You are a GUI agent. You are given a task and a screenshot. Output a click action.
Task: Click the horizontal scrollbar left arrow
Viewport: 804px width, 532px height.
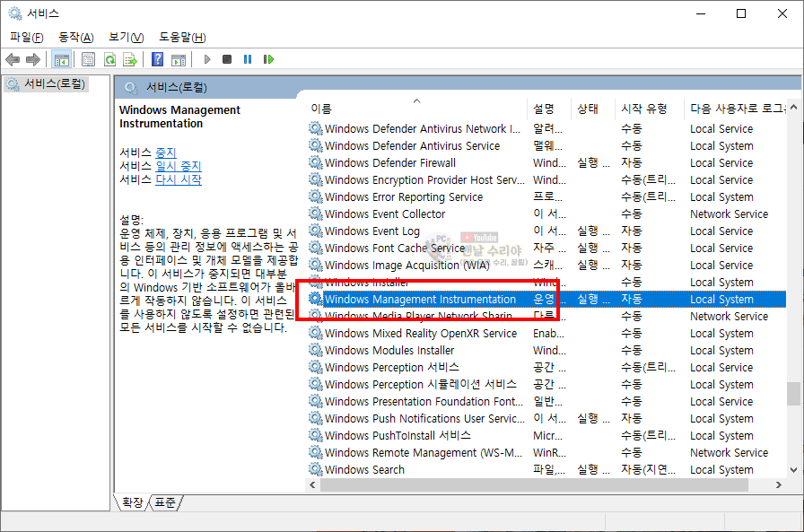point(313,484)
